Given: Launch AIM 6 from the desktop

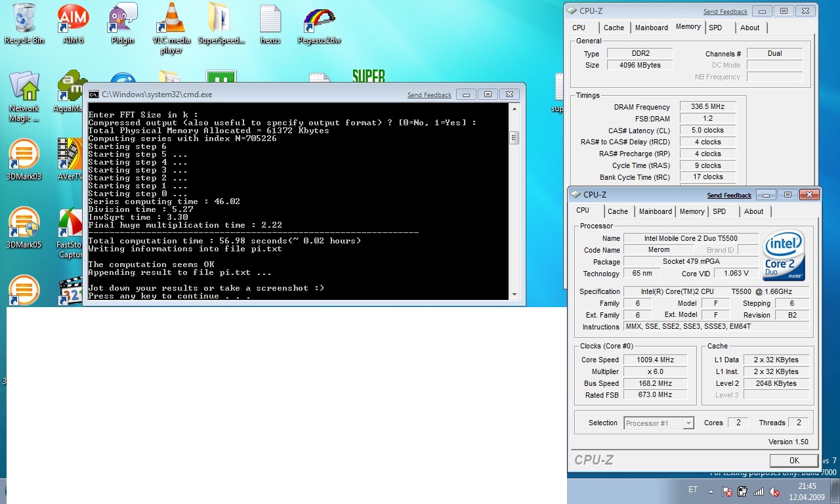Looking at the screenshot, I should click(73, 24).
